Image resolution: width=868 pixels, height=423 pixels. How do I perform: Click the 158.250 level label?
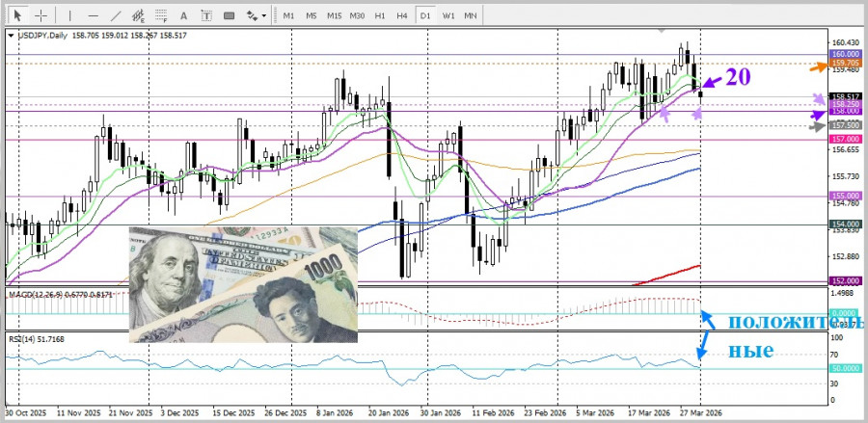(x=845, y=104)
